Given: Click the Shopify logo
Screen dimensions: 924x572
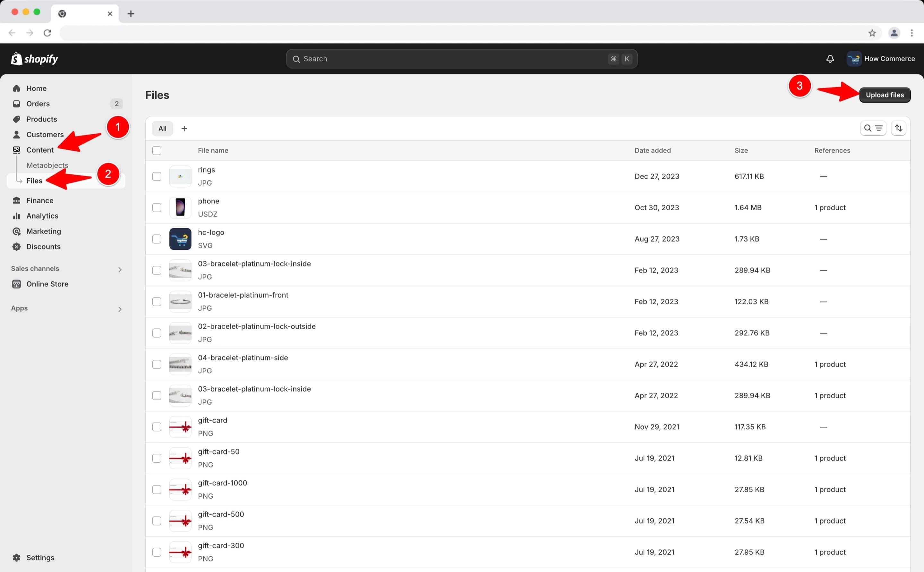Looking at the screenshot, I should (34, 59).
